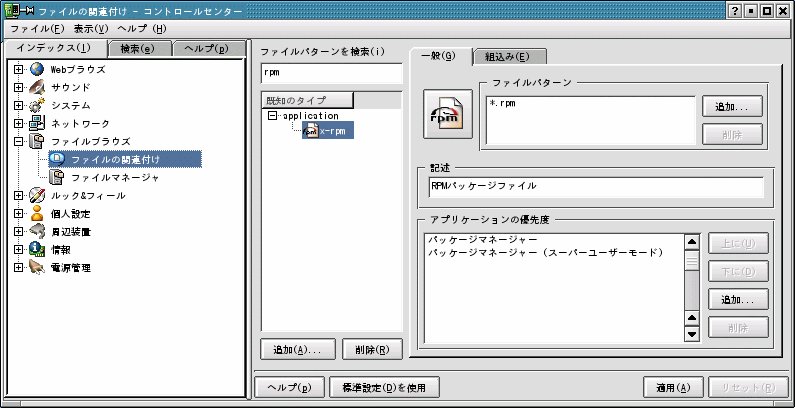Expand the システム tree node

[19, 105]
